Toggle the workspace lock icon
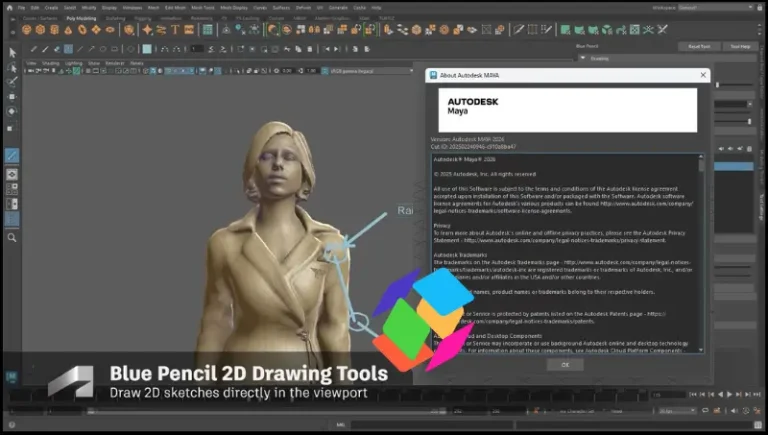The image size is (768, 435). coord(762,8)
